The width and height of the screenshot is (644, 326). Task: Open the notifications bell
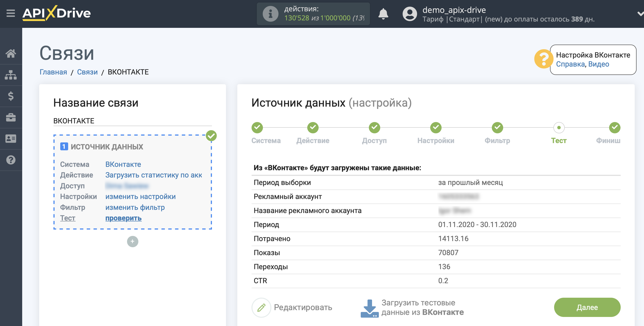[x=383, y=14]
